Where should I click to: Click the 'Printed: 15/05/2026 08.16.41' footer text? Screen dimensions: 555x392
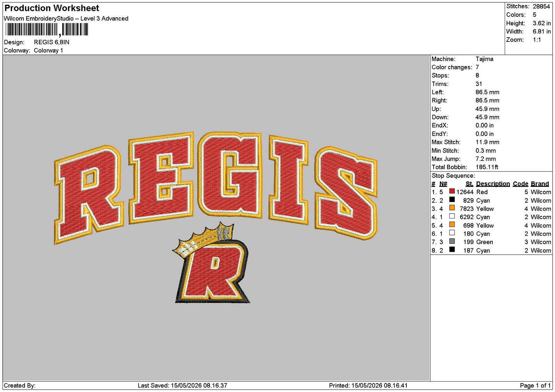pos(368,385)
